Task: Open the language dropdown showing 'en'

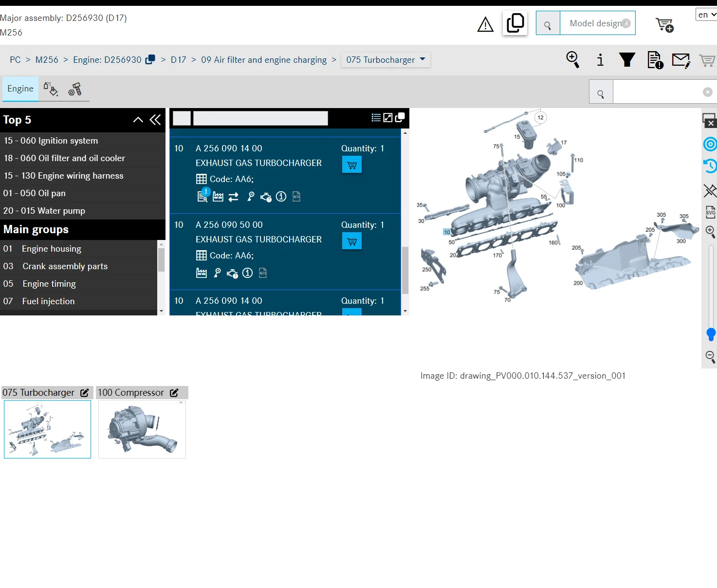Action: [707, 15]
